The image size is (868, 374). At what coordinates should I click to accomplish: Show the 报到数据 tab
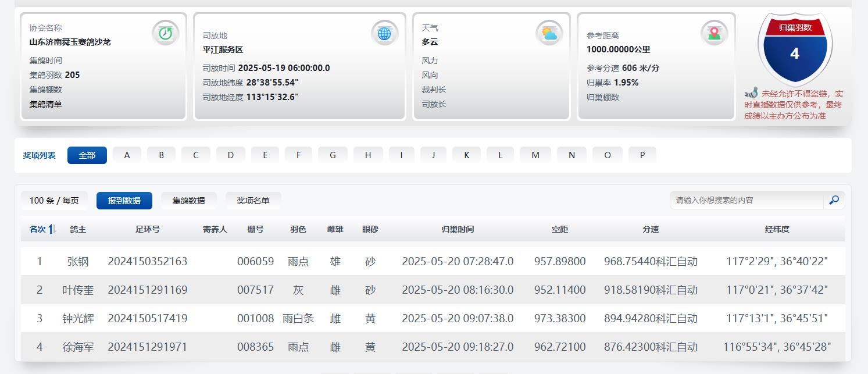124,201
